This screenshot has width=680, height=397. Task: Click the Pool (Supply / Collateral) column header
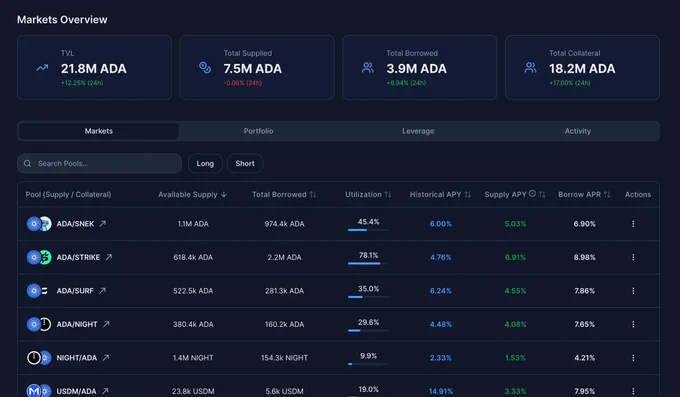click(68, 194)
